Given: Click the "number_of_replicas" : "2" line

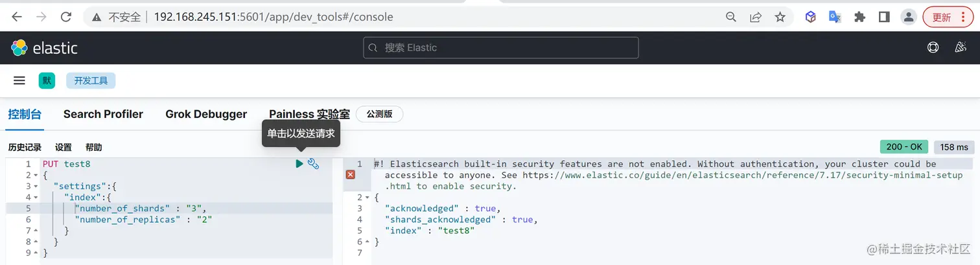Looking at the screenshot, I should (x=143, y=220).
